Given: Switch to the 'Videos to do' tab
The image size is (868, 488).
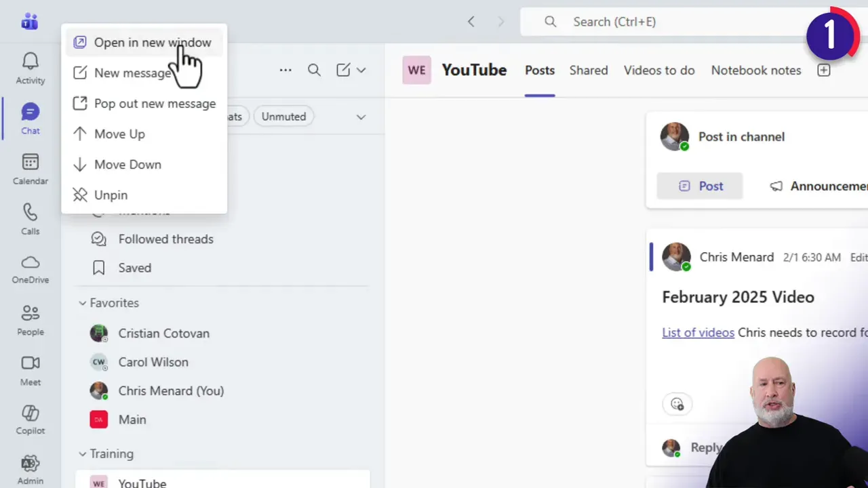Looking at the screenshot, I should pos(658,70).
